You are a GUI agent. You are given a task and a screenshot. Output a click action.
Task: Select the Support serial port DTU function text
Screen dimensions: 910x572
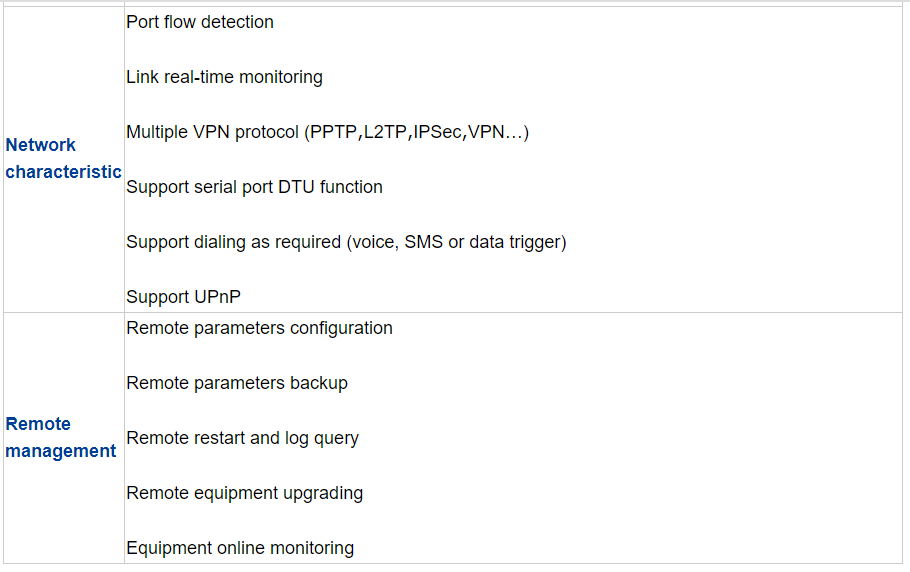[x=254, y=187]
